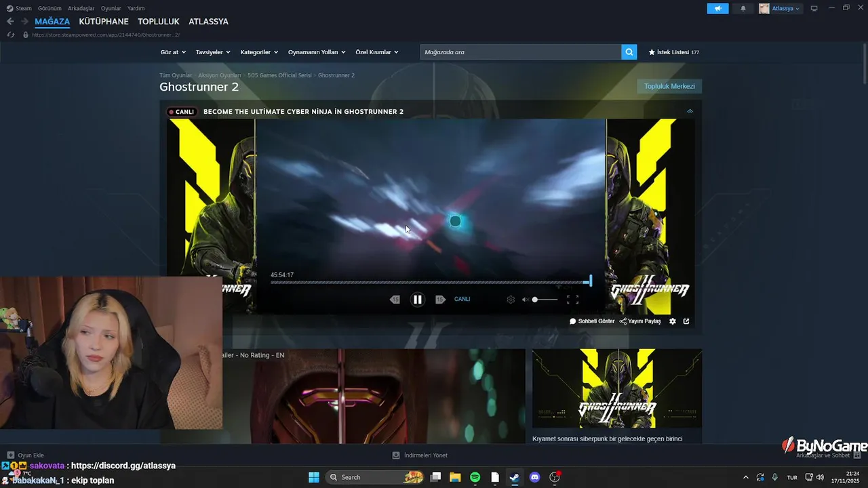868x488 pixels.
Task: Open the blank document taskbar app
Action: tap(495, 477)
